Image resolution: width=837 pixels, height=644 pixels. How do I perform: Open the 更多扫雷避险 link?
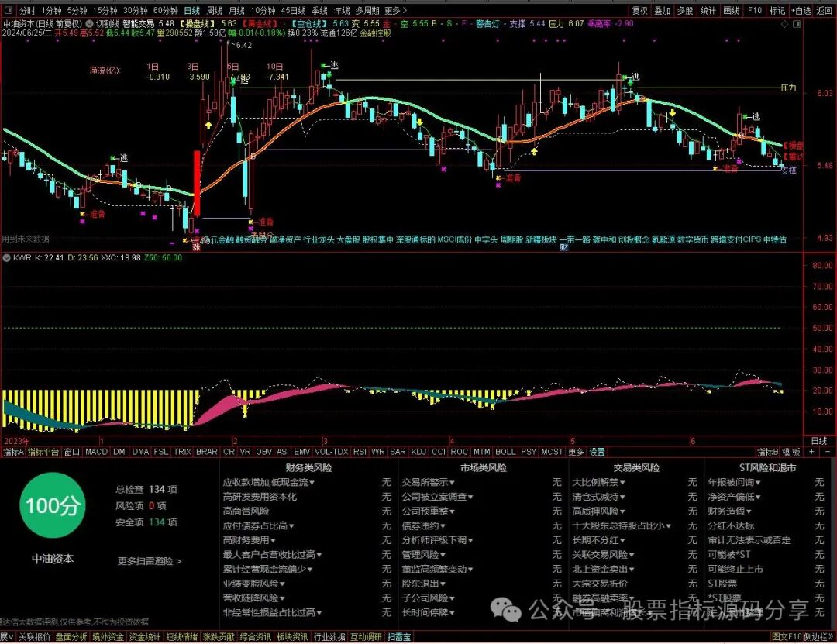tap(150, 561)
